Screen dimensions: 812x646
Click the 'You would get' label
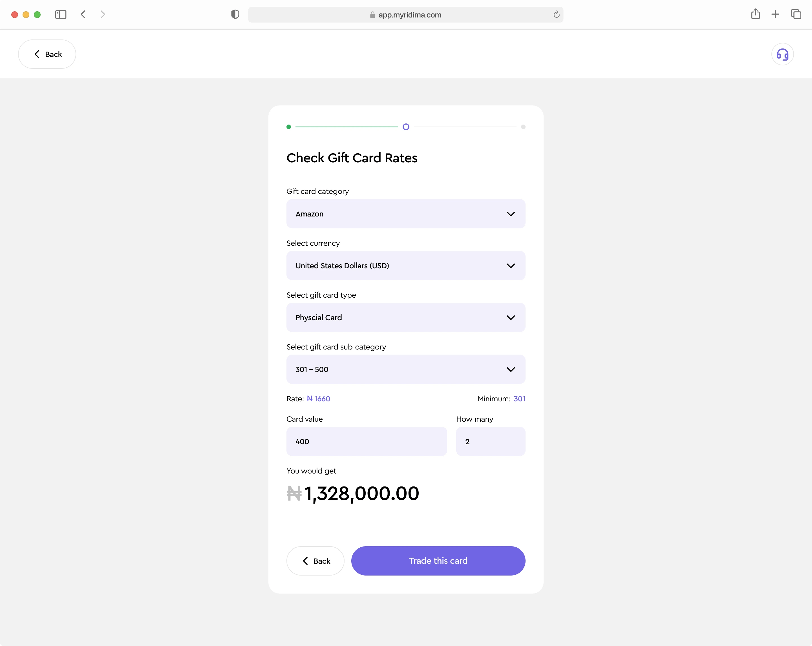click(312, 471)
